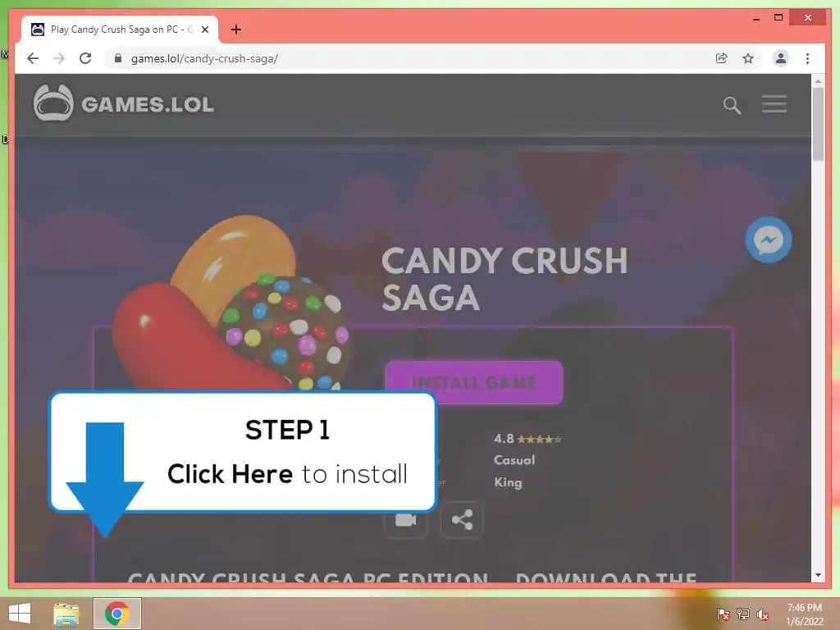Click the share page icon in address bar
This screenshot has height=630, width=840.
tap(722, 58)
